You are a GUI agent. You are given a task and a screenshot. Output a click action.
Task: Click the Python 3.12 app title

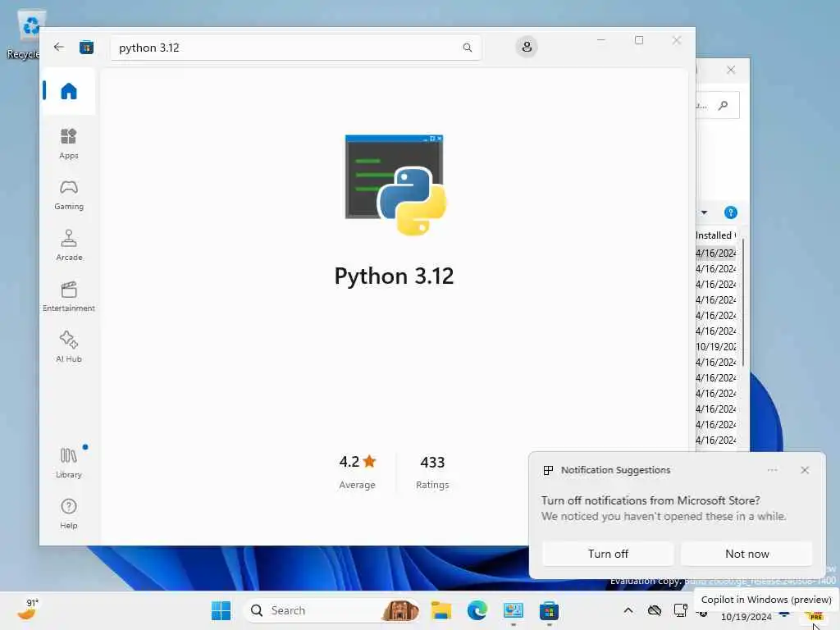[x=394, y=276]
